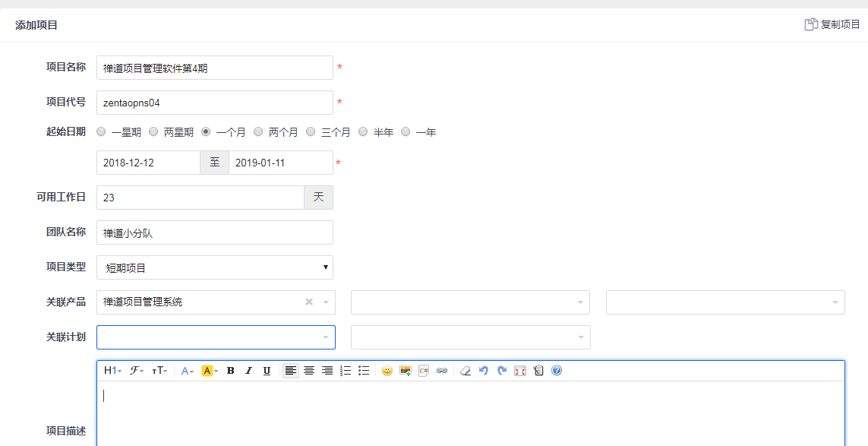Insert a hyperlink in the editor
The width and height of the screenshot is (868, 446).
point(442,371)
